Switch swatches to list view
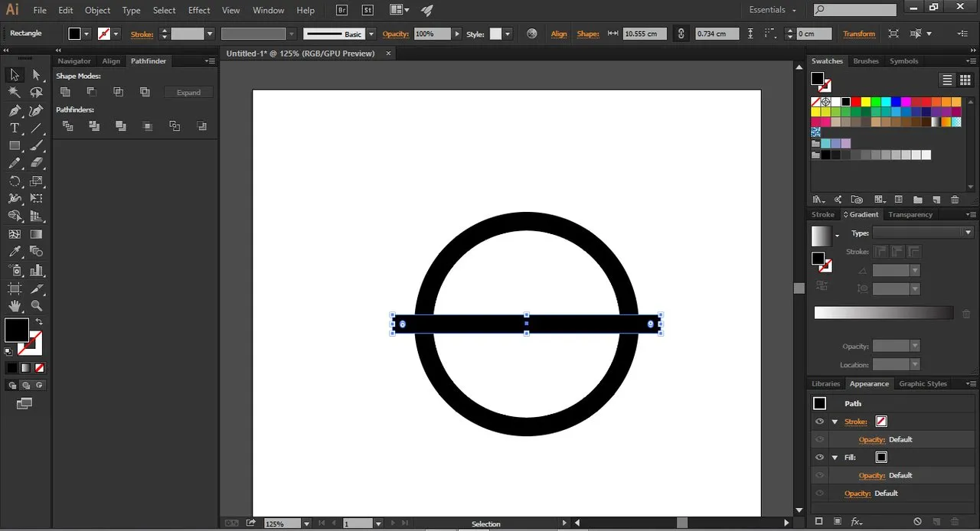980x531 pixels. [x=948, y=80]
